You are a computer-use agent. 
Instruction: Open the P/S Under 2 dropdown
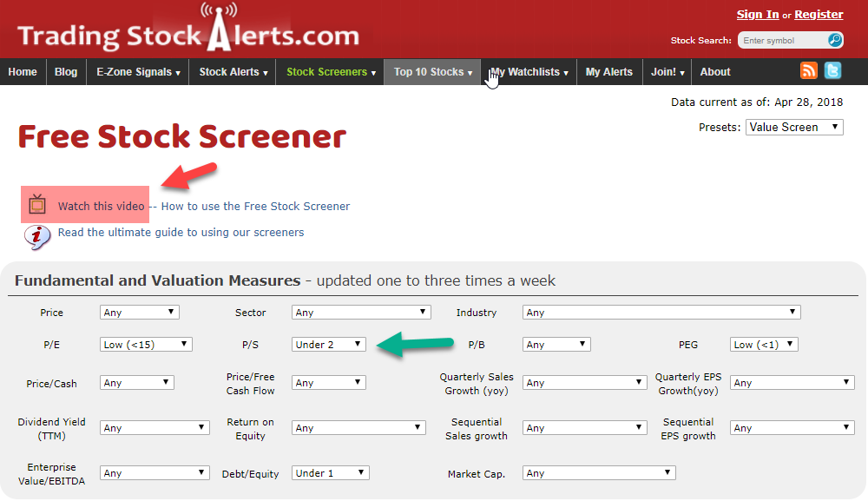tap(328, 345)
